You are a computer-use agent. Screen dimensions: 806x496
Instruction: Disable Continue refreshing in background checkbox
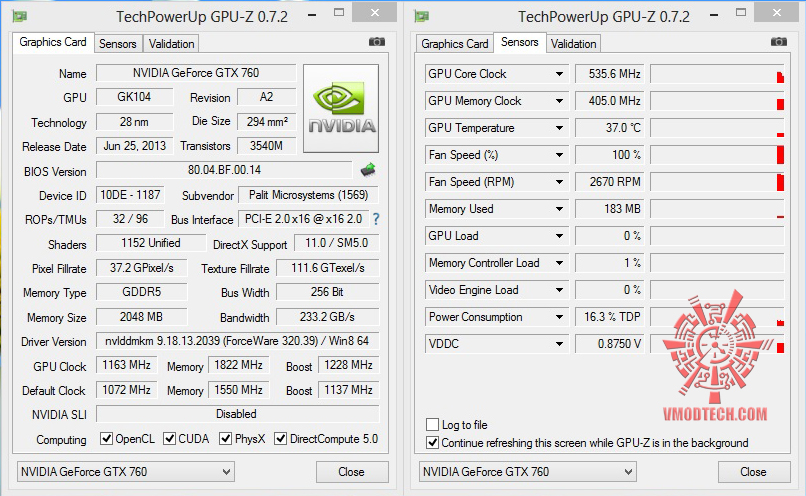click(433, 442)
